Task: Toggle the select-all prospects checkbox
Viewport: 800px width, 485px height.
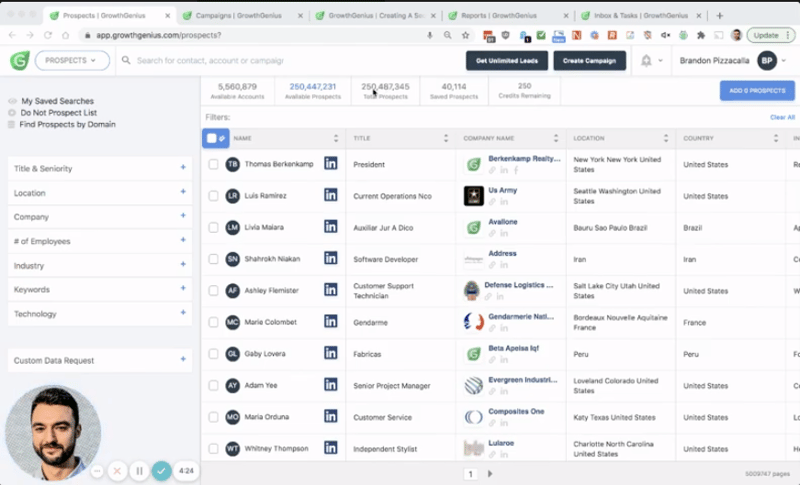Action: click(212, 138)
